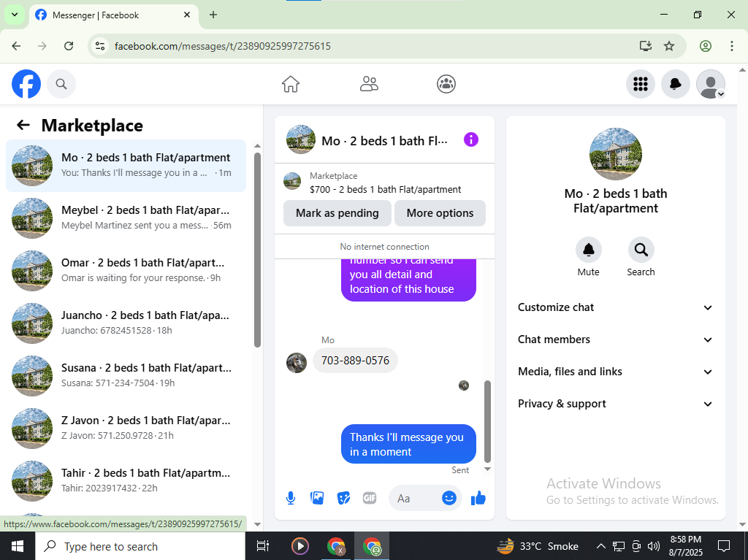The height and width of the screenshot is (560, 748).
Task: Click the taskbar Type here to search box
Action: tap(140, 546)
